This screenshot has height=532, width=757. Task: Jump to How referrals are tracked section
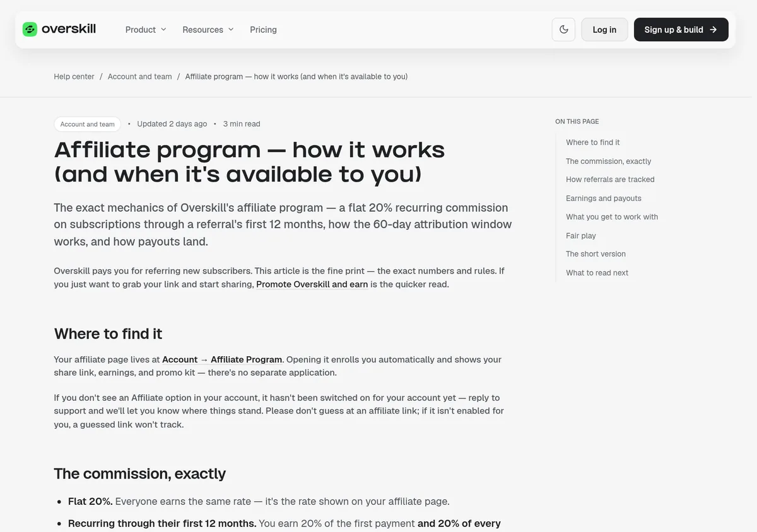click(x=610, y=180)
